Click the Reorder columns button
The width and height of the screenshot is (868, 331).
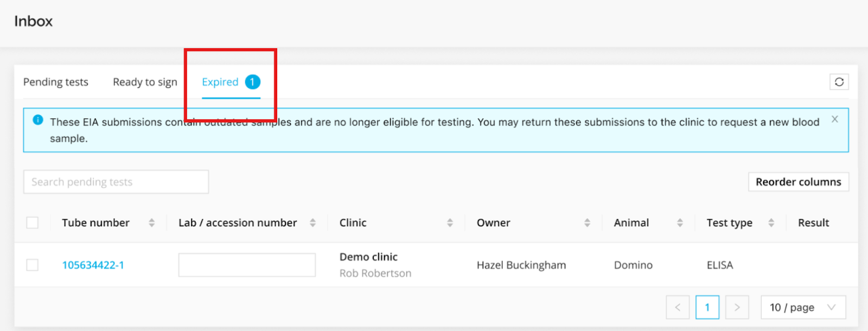(x=798, y=182)
